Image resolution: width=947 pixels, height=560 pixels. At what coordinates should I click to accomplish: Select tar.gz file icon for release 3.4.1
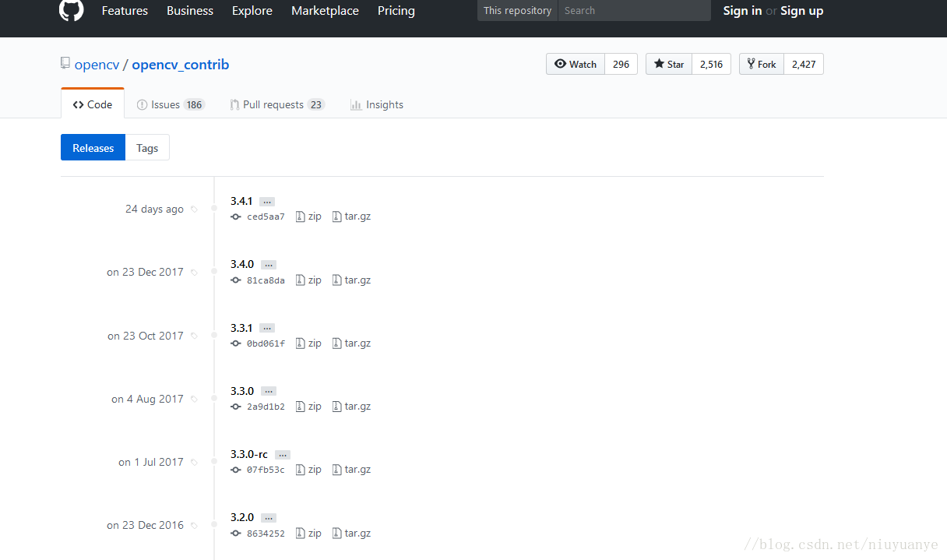click(x=337, y=217)
